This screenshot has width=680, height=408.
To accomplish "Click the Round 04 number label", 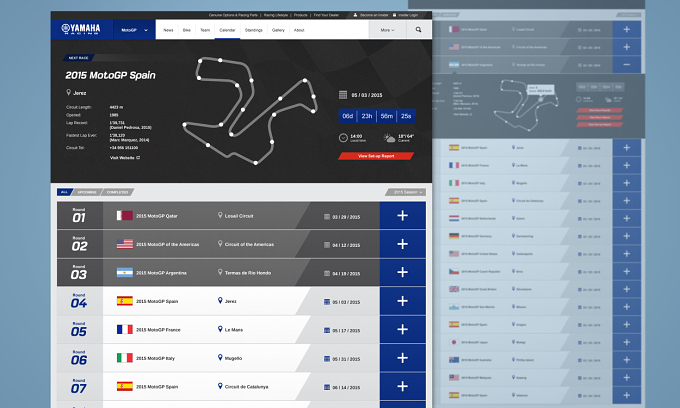I will tap(79, 303).
